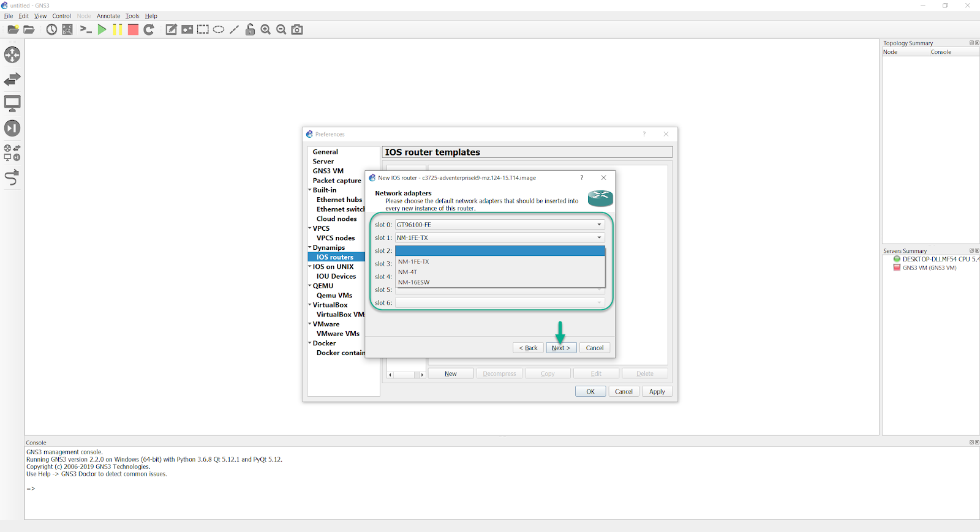
Task: Collapse the Dynamips tree section
Action: click(310, 247)
